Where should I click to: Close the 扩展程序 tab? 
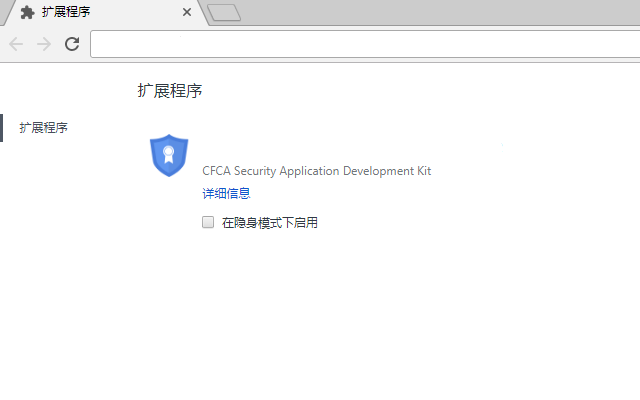(187, 12)
